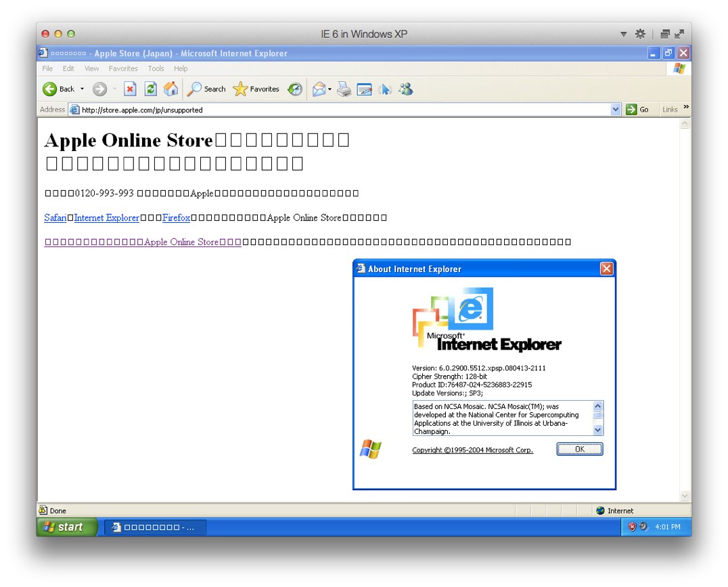Open the VM settings gear icon
The image size is (728, 587).
click(640, 33)
